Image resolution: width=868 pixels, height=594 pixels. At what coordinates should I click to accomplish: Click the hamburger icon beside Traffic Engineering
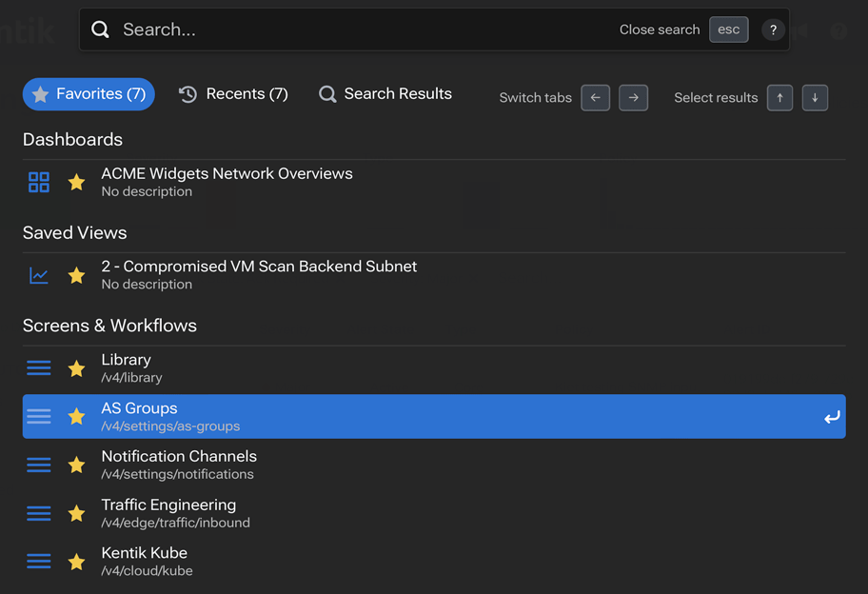click(x=39, y=513)
